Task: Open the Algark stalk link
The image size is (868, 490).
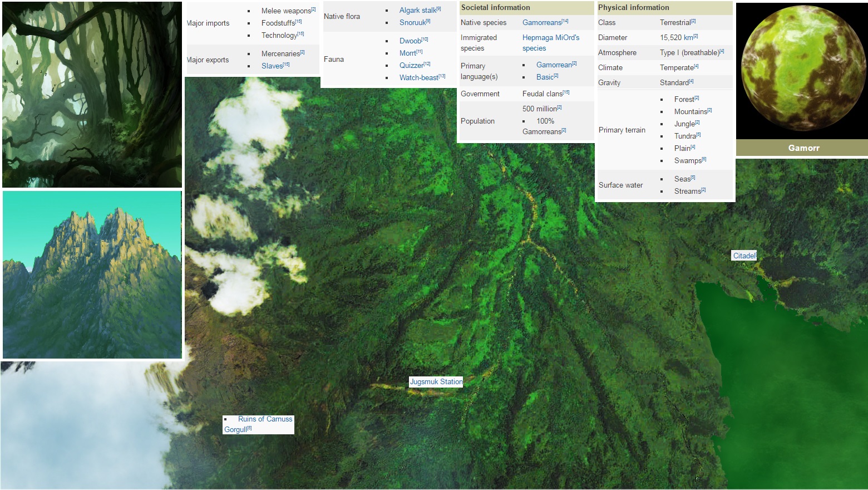Action: pos(417,11)
